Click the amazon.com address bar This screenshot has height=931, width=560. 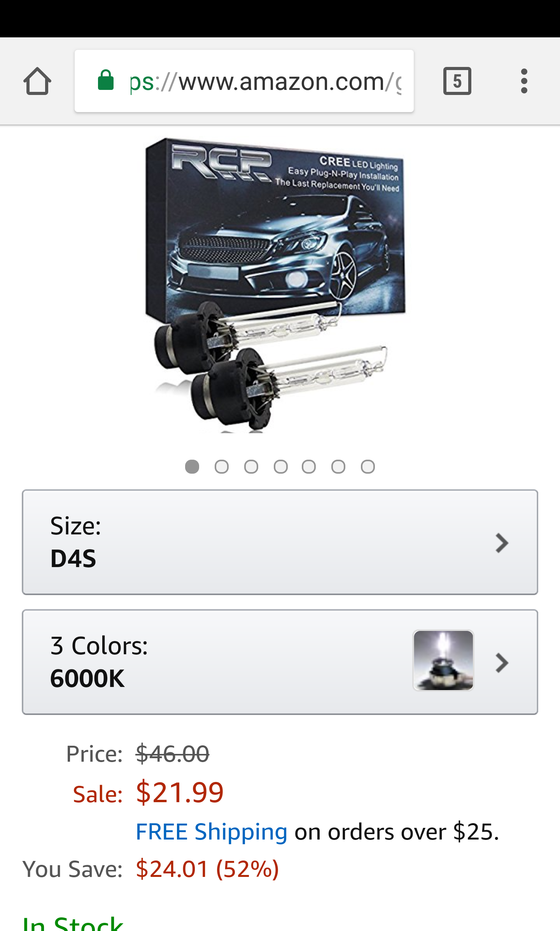click(x=244, y=81)
